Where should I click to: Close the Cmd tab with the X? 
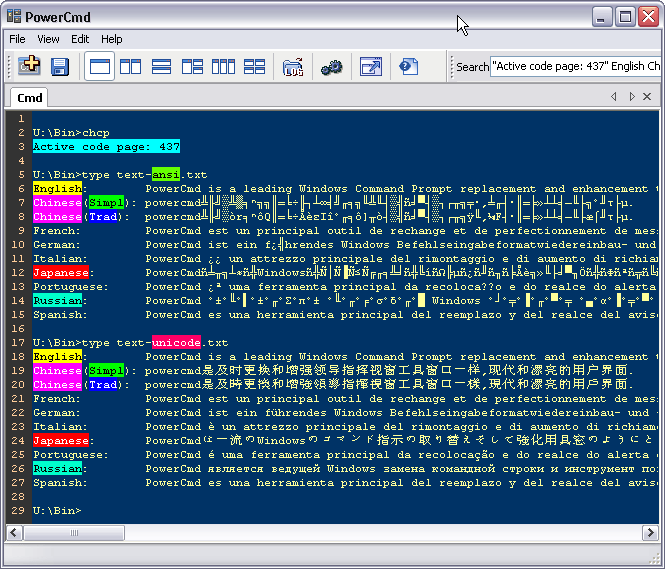tap(647, 97)
